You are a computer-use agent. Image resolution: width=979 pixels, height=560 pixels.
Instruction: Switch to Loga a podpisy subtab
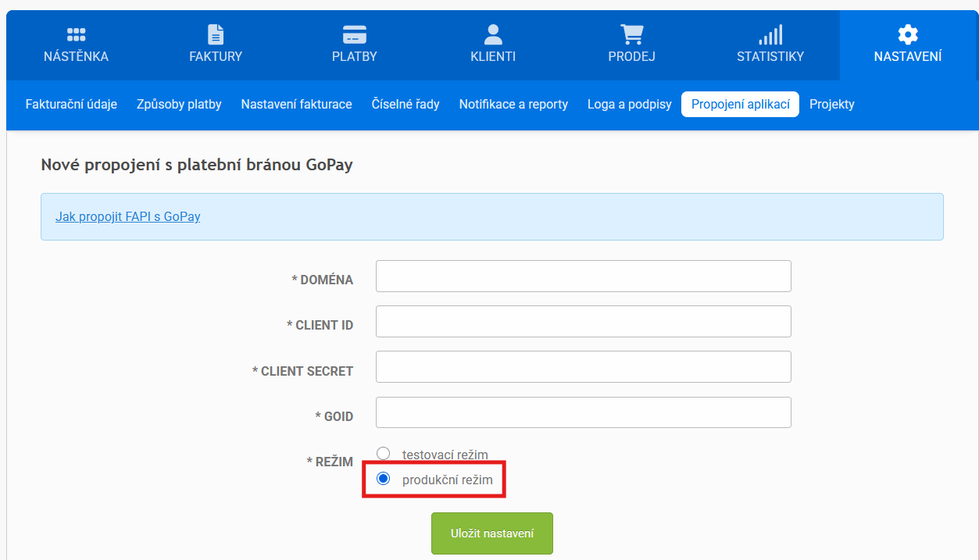630,104
